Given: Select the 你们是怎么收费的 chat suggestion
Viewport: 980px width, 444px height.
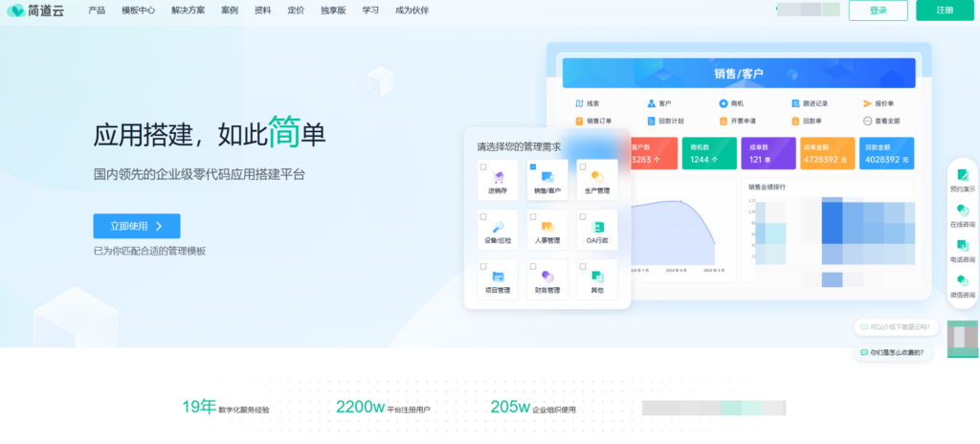Looking at the screenshot, I should pos(896,353).
